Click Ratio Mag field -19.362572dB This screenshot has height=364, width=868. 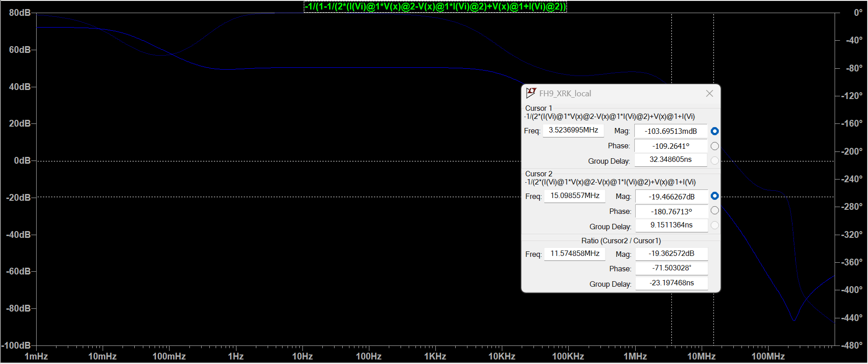pos(671,254)
